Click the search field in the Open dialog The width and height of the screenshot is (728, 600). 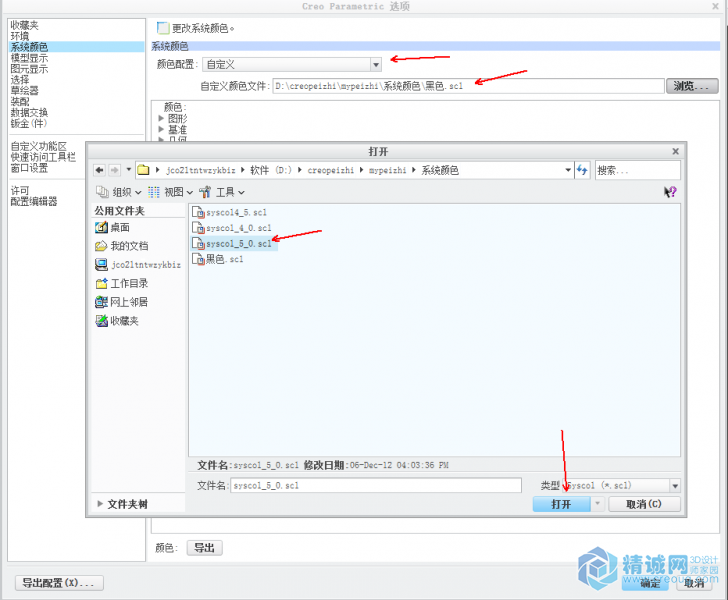[x=637, y=170]
